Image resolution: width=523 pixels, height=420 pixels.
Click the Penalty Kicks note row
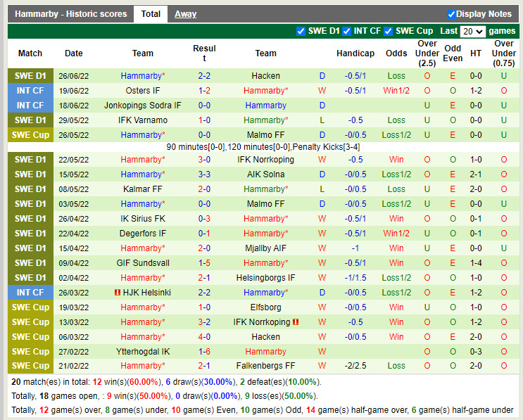[265, 147]
